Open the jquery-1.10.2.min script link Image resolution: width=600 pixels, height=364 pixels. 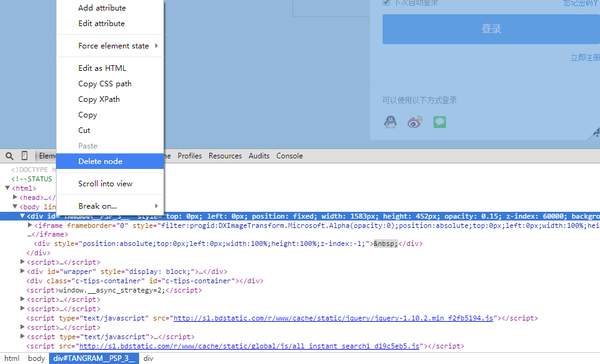[x=333, y=318]
